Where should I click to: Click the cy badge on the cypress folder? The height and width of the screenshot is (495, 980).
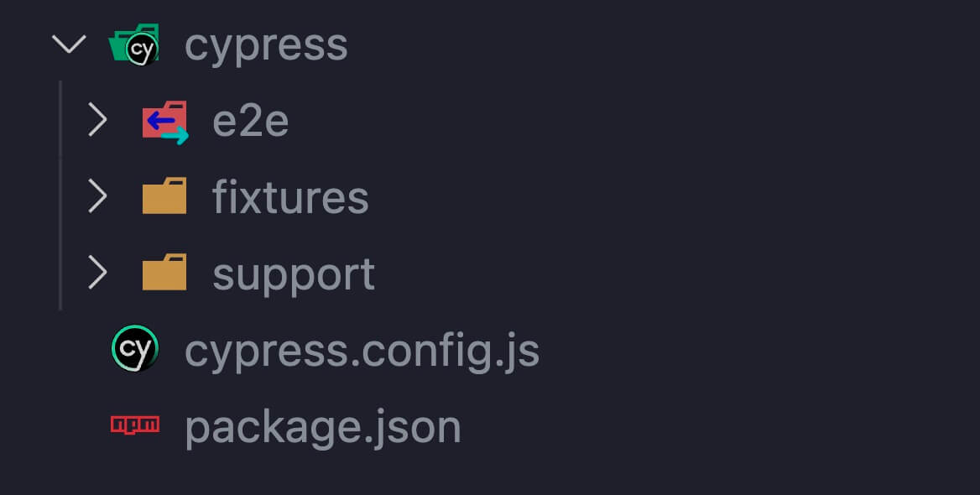(x=143, y=49)
